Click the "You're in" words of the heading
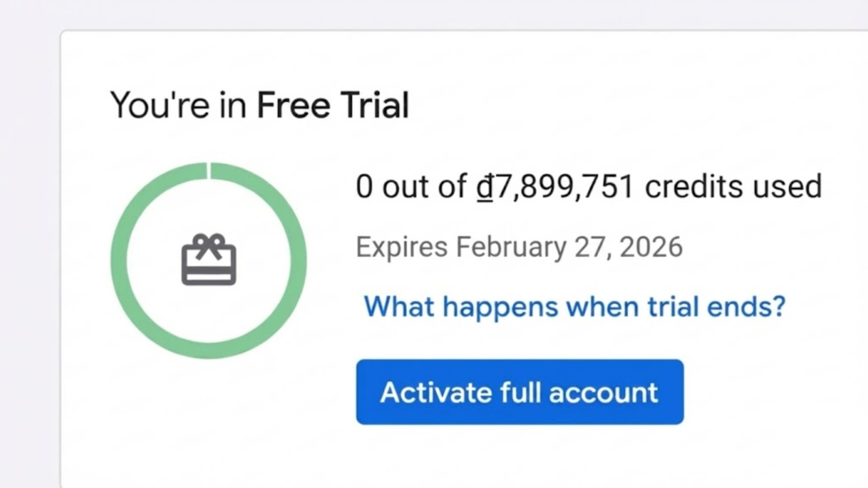 [178, 105]
